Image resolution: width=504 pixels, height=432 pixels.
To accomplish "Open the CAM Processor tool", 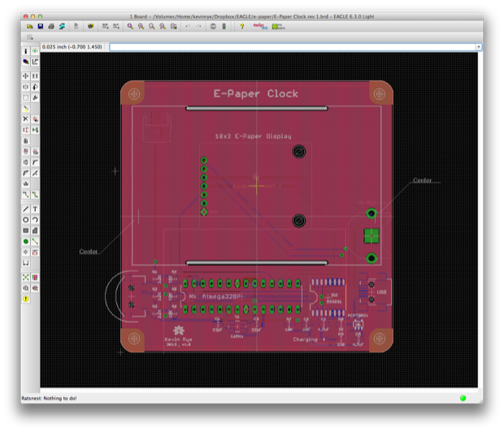I will [x=62, y=26].
